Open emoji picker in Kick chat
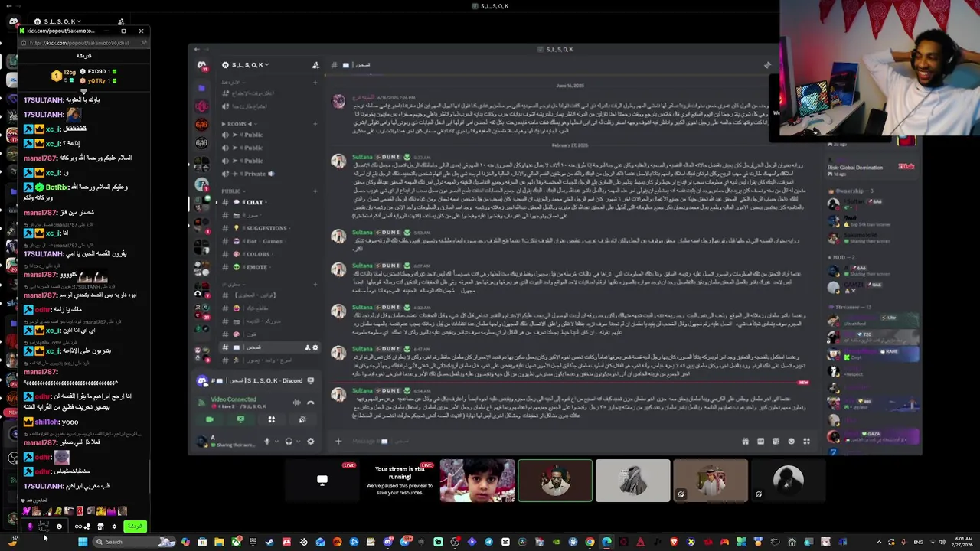Screen dimensions: 980x551 (x=59, y=527)
